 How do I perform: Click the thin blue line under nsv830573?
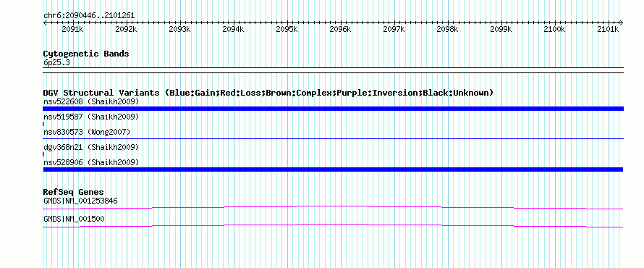pos(333,139)
